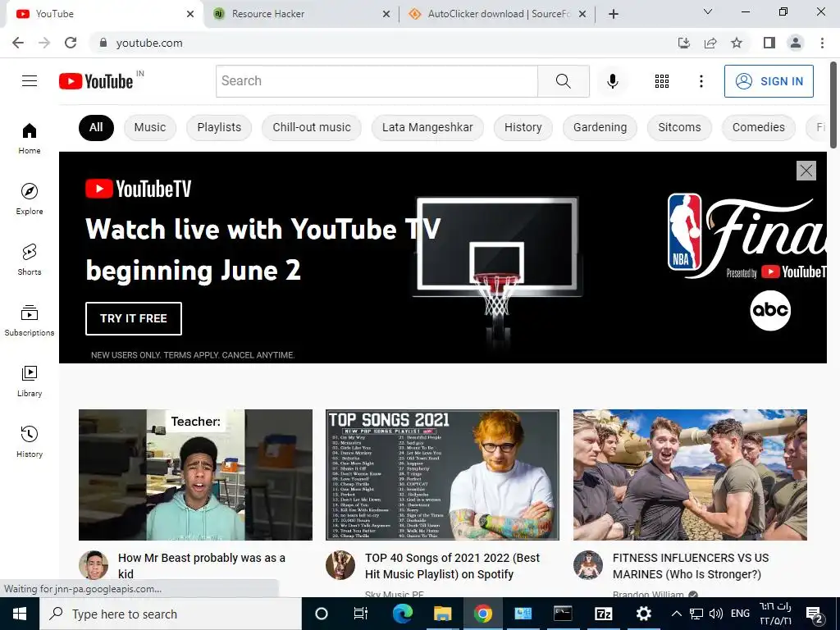
Task: Click the magnifier search button
Action: (563, 81)
